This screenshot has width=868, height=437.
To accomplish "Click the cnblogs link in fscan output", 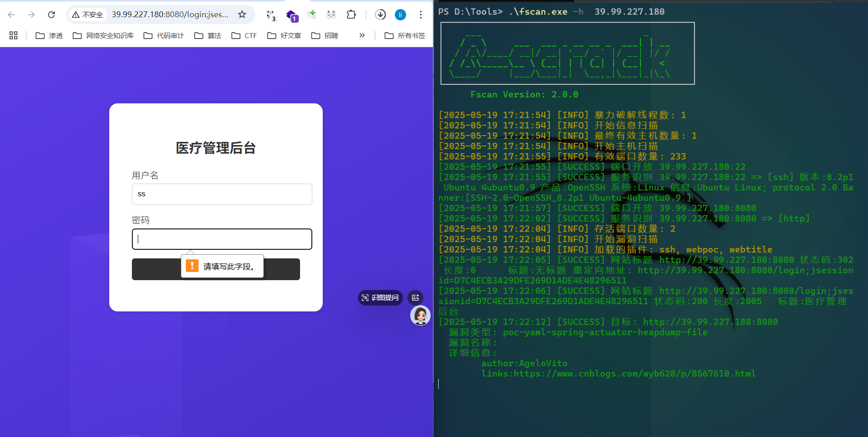I will click(635, 374).
